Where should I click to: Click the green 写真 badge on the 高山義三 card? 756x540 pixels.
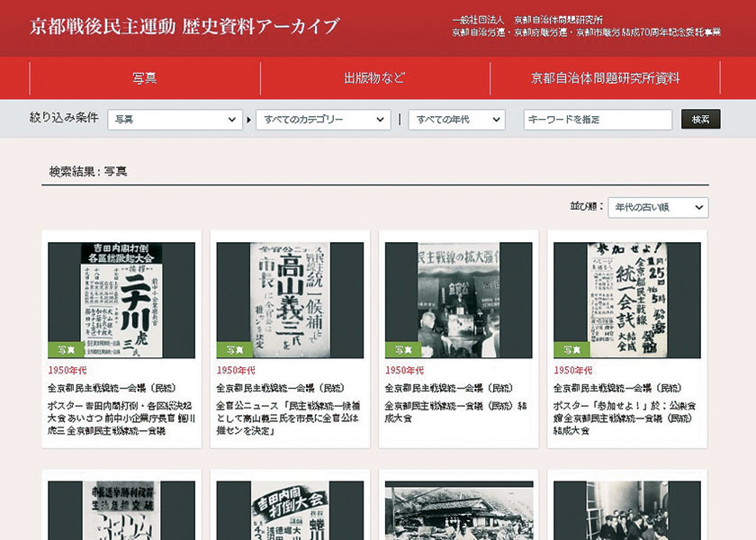click(235, 350)
